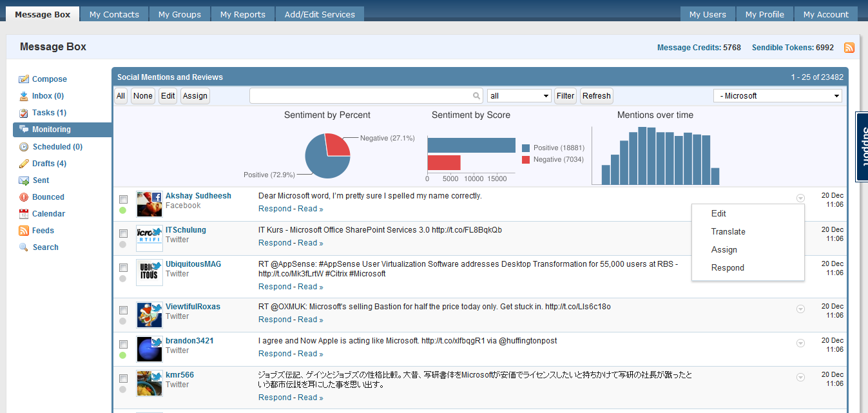
Task: Open the My Users tab
Action: point(708,14)
